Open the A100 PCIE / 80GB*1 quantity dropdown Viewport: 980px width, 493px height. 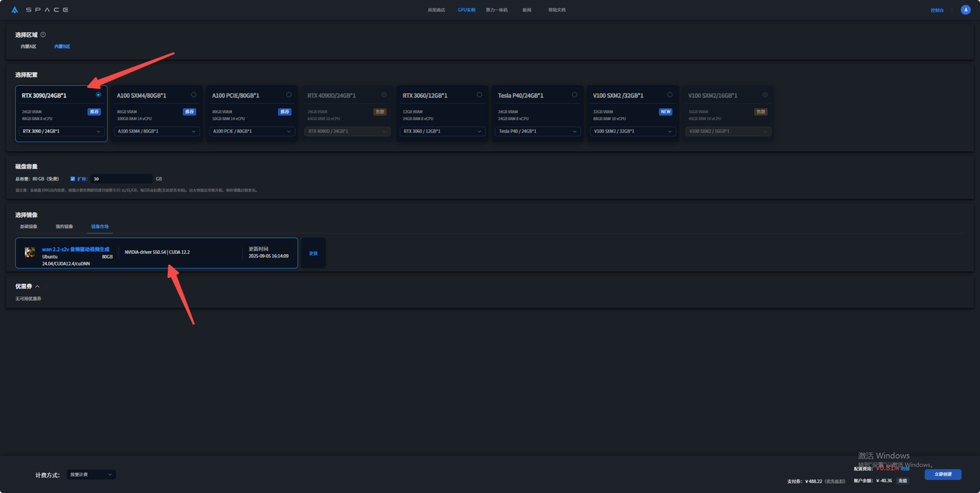coord(252,132)
